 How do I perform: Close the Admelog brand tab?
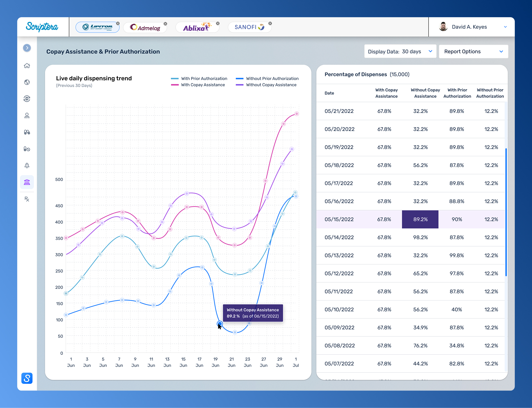coord(165,24)
